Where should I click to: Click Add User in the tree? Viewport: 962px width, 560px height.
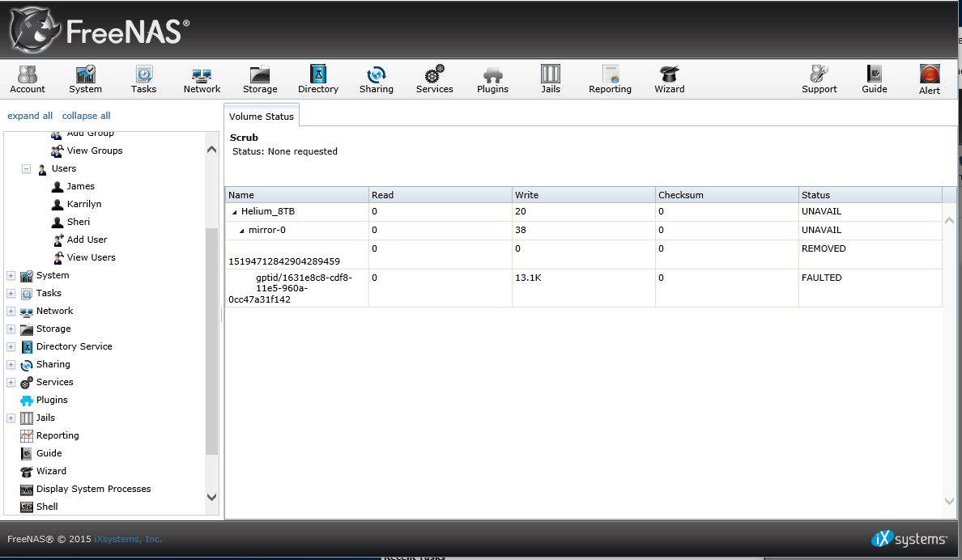point(87,240)
